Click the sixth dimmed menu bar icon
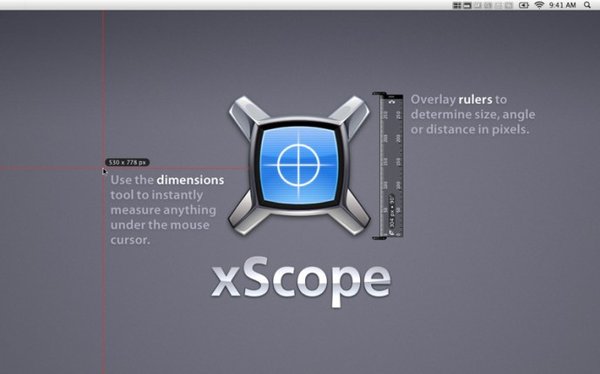This screenshot has width=600, height=374. coord(509,5)
